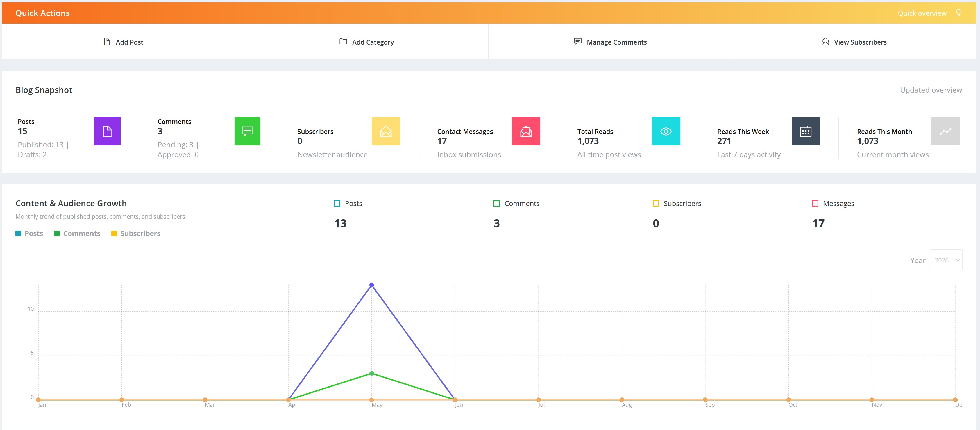Image resolution: width=980 pixels, height=430 pixels.
Task: Click the Inbox submissions caption
Action: pos(469,155)
